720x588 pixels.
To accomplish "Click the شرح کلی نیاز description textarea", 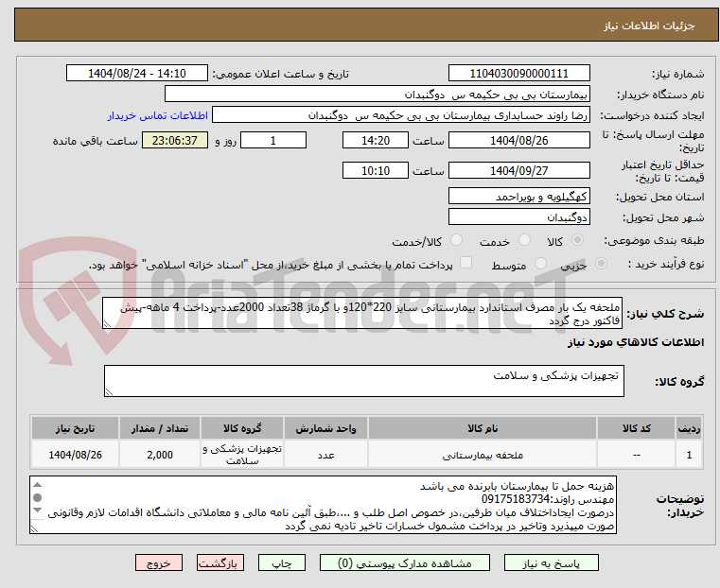I will [x=362, y=313].
